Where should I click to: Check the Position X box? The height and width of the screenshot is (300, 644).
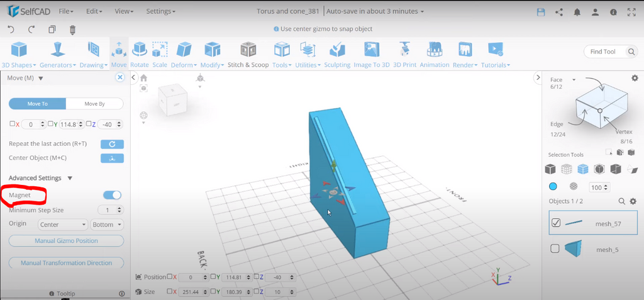point(170,277)
